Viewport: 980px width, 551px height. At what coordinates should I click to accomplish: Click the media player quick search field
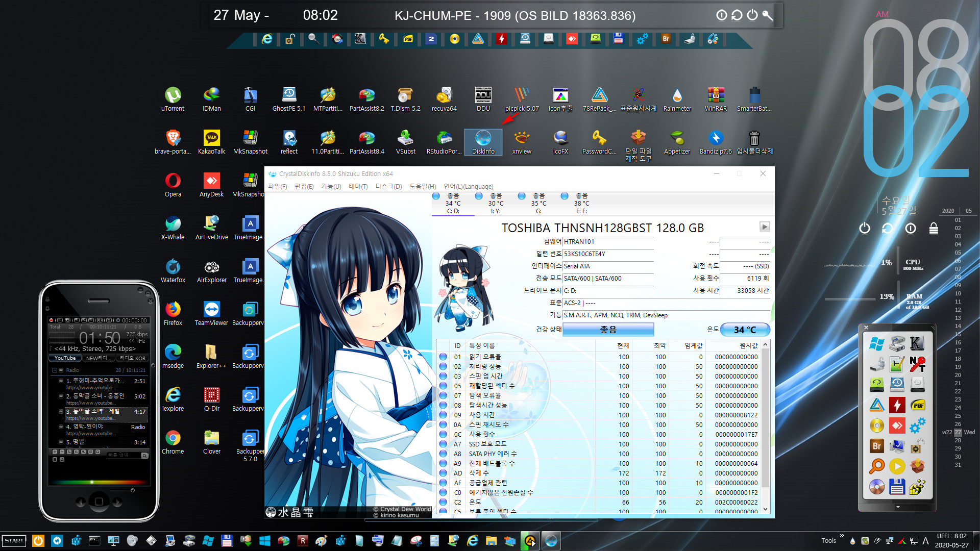coord(124,456)
